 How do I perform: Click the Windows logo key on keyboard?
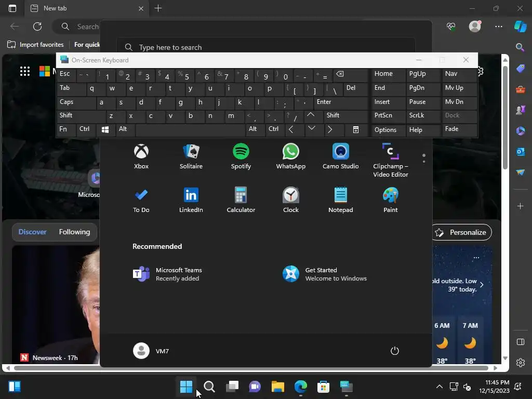coord(105,129)
